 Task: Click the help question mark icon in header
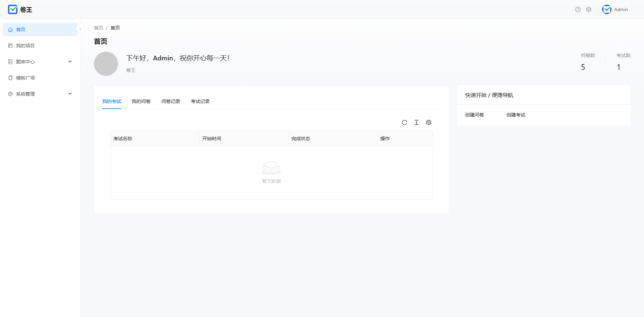[x=578, y=9]
